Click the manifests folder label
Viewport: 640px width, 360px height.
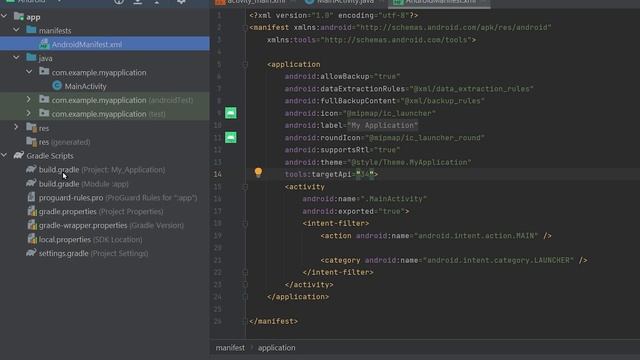(x=55, y=31)
